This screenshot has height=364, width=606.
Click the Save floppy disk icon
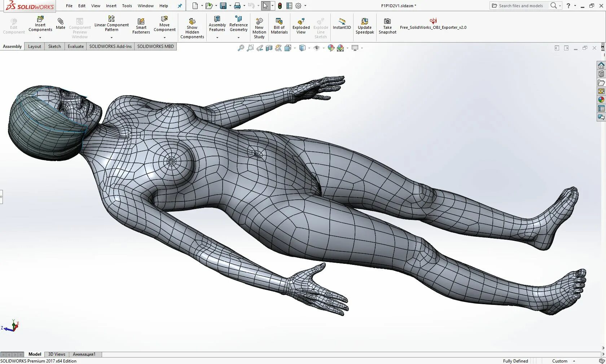[x=223, y=6]
